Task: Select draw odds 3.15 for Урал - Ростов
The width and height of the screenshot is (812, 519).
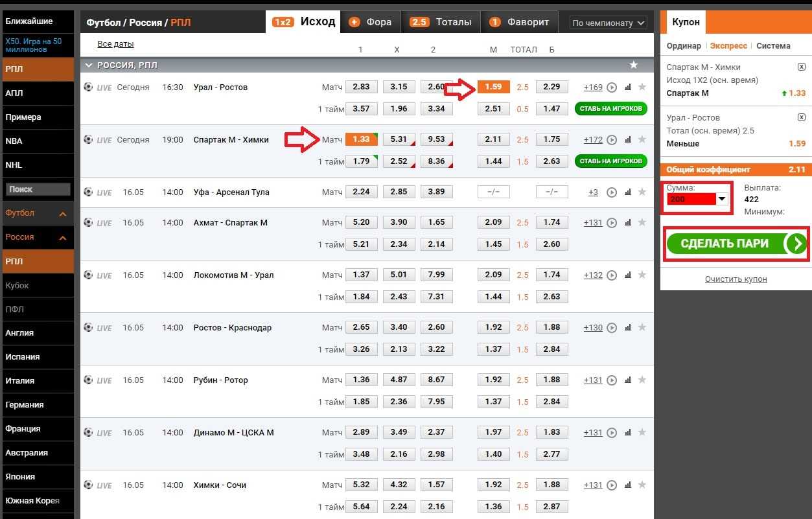Action: click(x=399, y=87)
